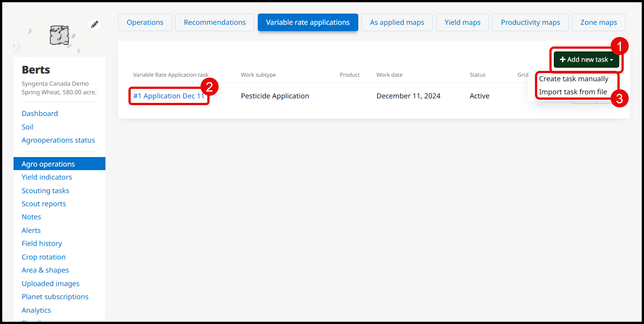
Task: Open the As applied maps tab
Action: click(x=397, y=23)
